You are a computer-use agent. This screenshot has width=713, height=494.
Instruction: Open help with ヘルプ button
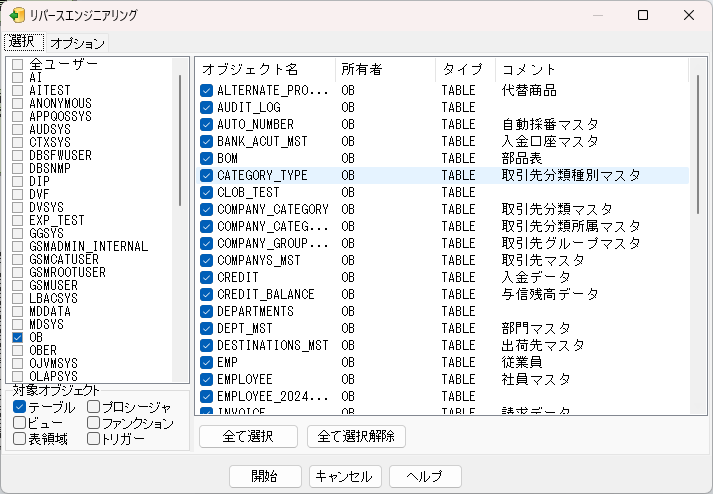click(x=425, y=476)
